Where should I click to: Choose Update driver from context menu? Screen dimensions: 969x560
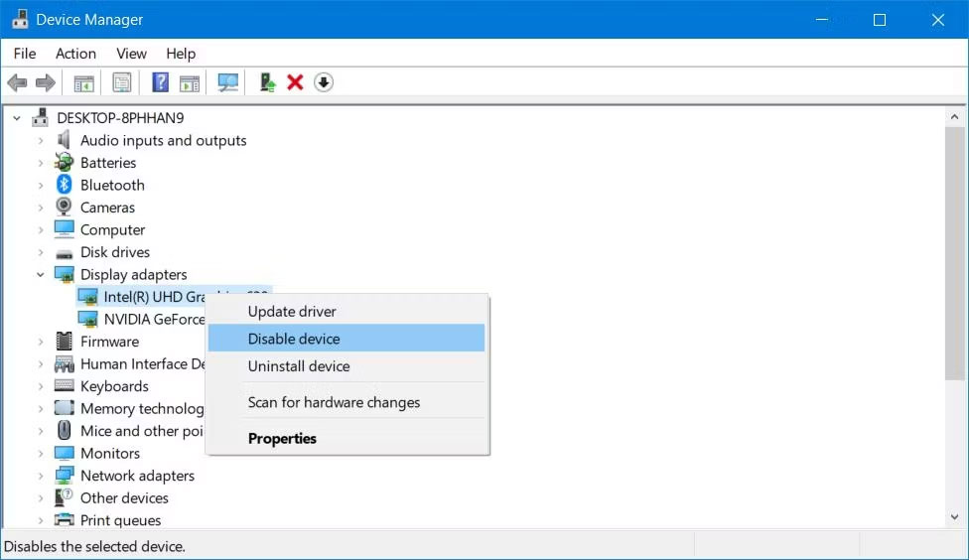click(x=346, y=311)
